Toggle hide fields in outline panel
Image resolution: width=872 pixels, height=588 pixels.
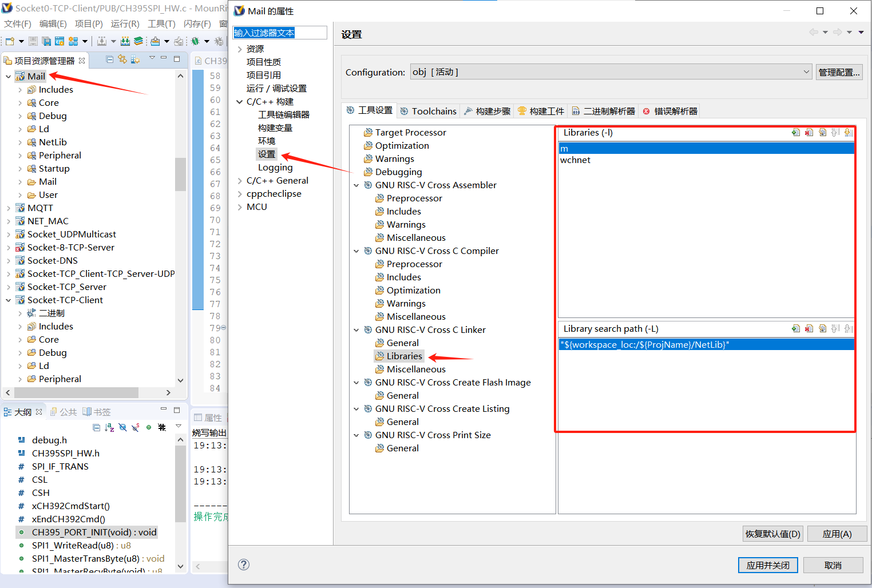(x=122, y=427)
